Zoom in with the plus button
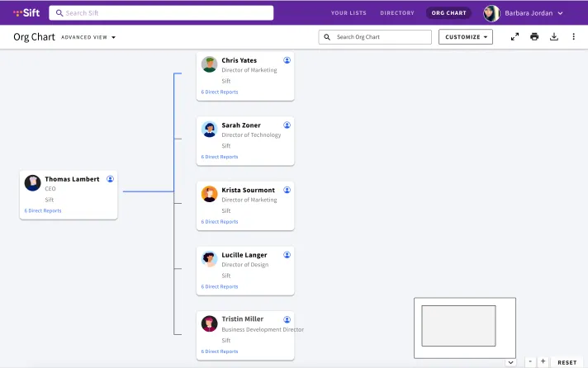The width and height of the screenshot is (588, 368). pos(543,361)
